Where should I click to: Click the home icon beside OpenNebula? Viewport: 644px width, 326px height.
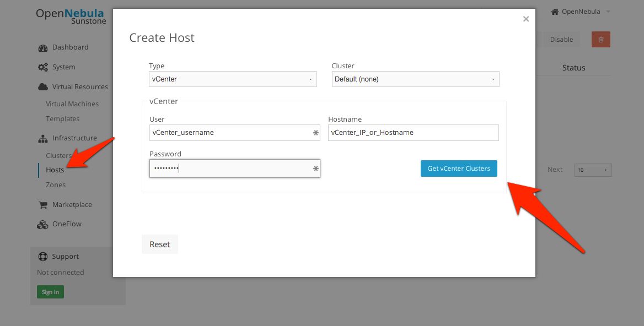pos(555,12)
